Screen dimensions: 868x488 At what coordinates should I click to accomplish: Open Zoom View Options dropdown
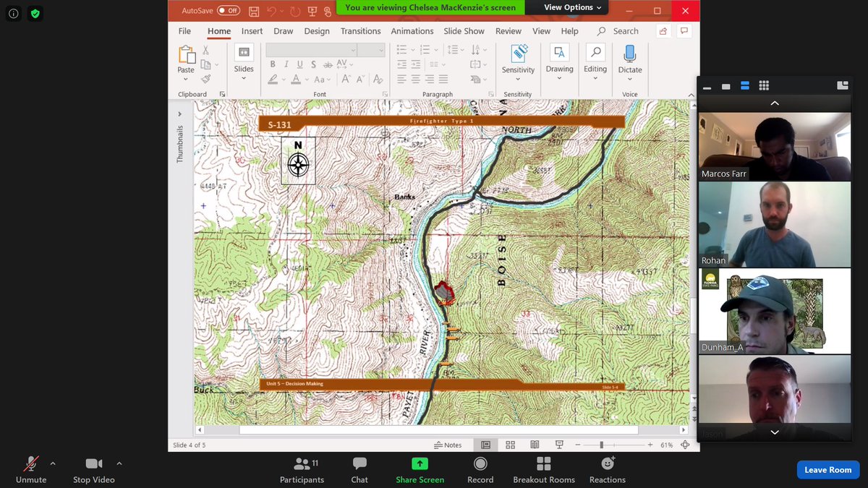572,7
